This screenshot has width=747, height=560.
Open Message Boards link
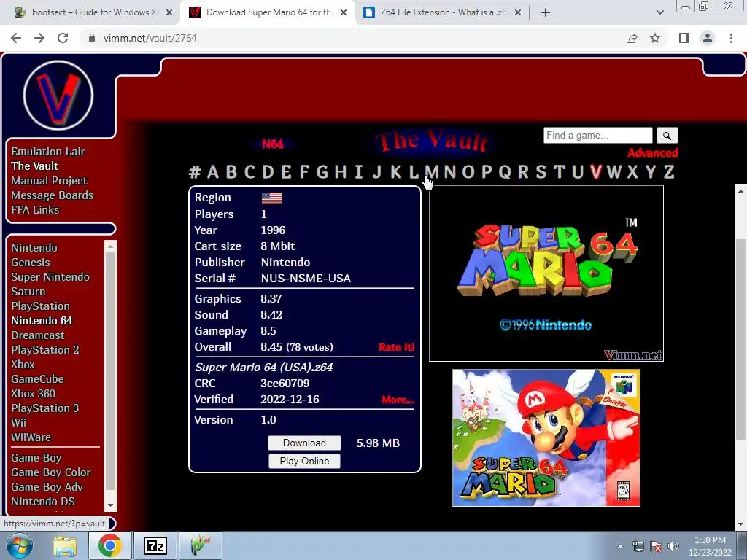pos(53,195)
